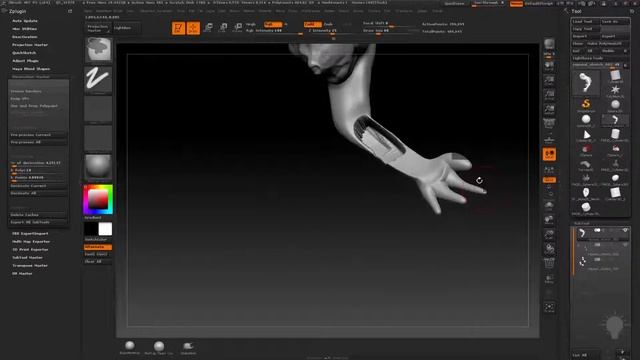640x360 pixels.
Task: Expand Misc Utilities subpalette
Action: pyautogui.click(x=24, y=29)
